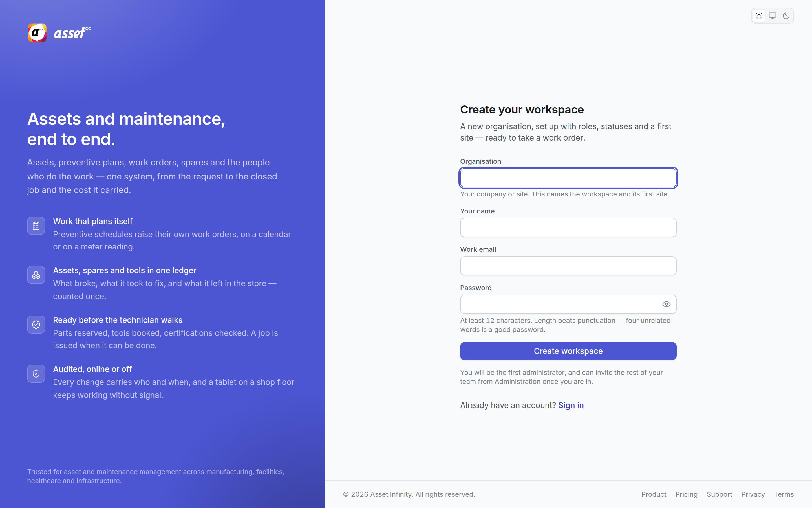812x508 pixels.
Task: Click the Organisation field label
Action: pos(480,161)
